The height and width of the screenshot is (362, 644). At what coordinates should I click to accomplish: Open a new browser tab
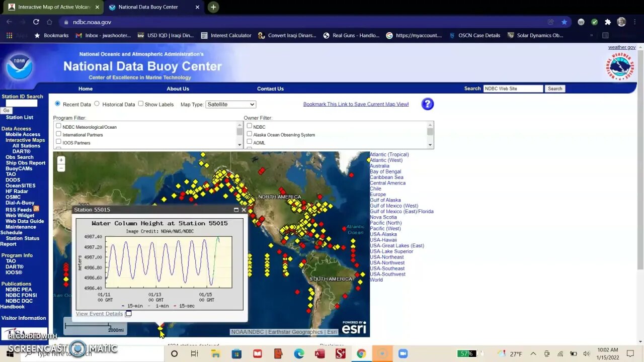pos(213,7)
